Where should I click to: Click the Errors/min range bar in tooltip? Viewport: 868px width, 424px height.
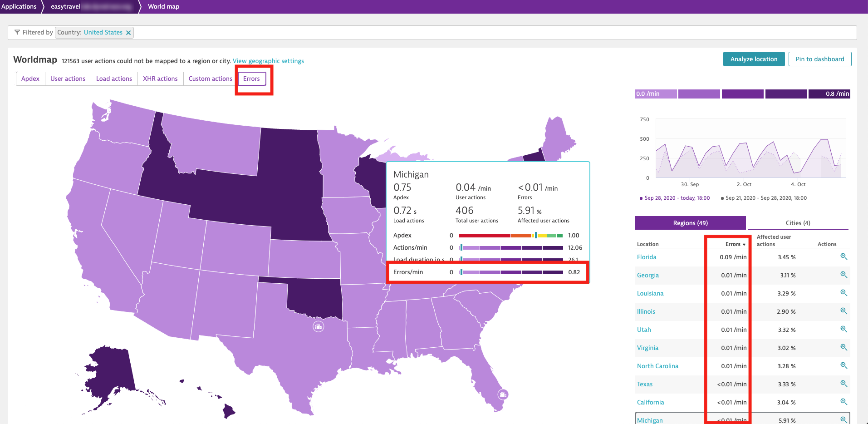511,272
